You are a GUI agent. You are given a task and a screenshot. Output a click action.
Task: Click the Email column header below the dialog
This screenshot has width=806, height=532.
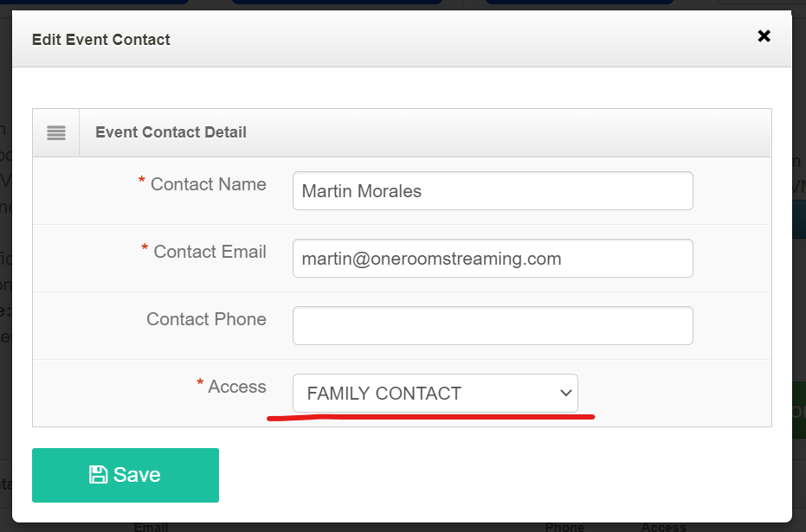pyautogui.click(x=151, y=526)
